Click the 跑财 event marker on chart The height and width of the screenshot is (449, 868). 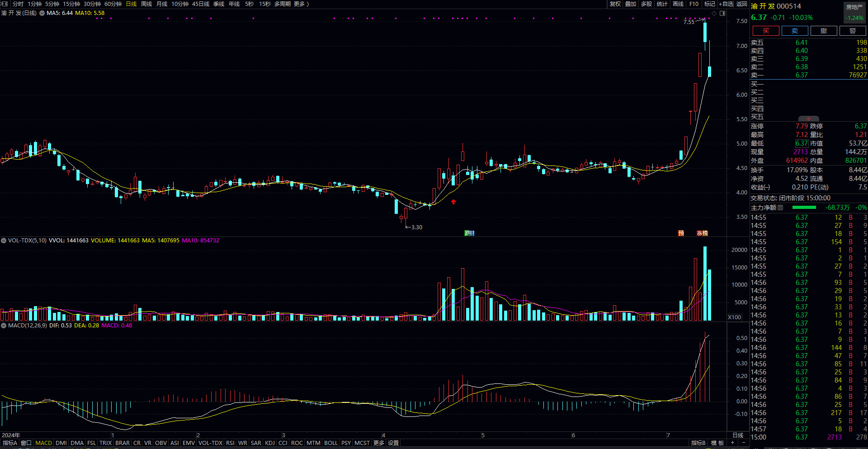(x=469, y=233)
